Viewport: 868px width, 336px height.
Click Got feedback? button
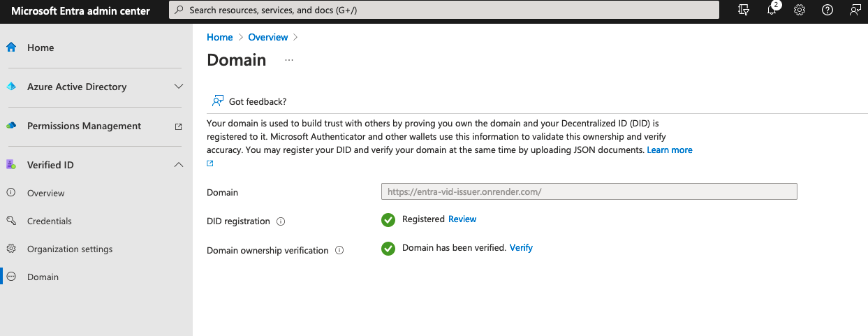[250, 101]
